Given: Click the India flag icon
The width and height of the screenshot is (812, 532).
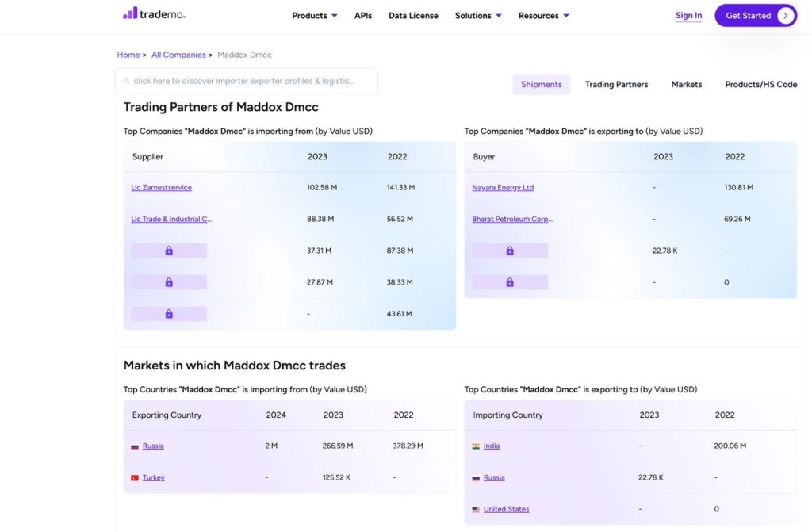Looking at the screenshot, I should tap(476, 446).
